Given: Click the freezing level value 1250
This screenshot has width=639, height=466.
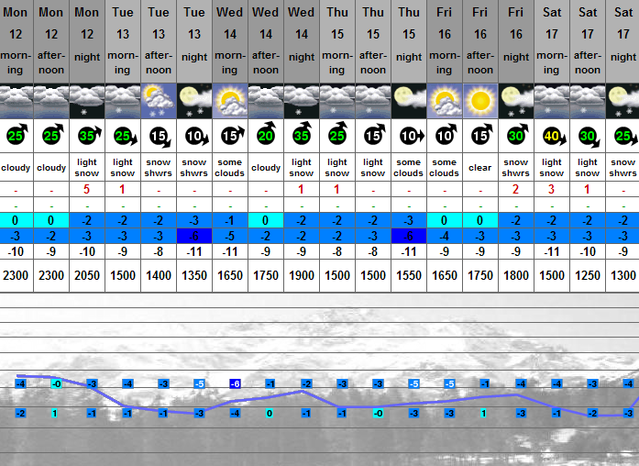Looking at the screenshot, I should [x=588, y=276].
